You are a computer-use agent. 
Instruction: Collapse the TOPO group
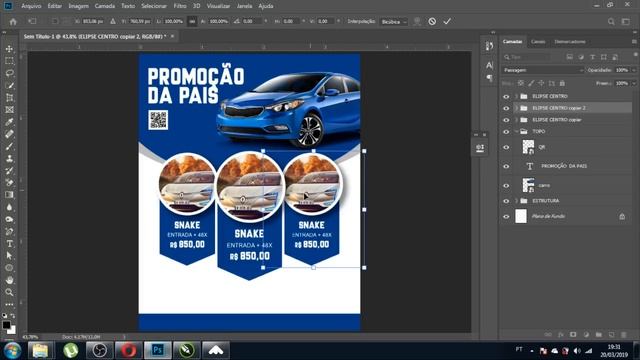click(516, 132)
